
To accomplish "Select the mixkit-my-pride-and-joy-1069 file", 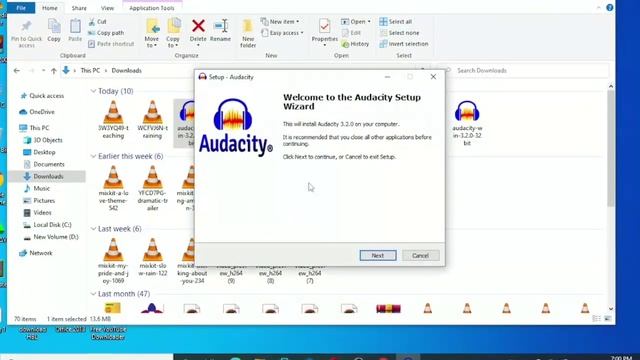I will (113, 261).
